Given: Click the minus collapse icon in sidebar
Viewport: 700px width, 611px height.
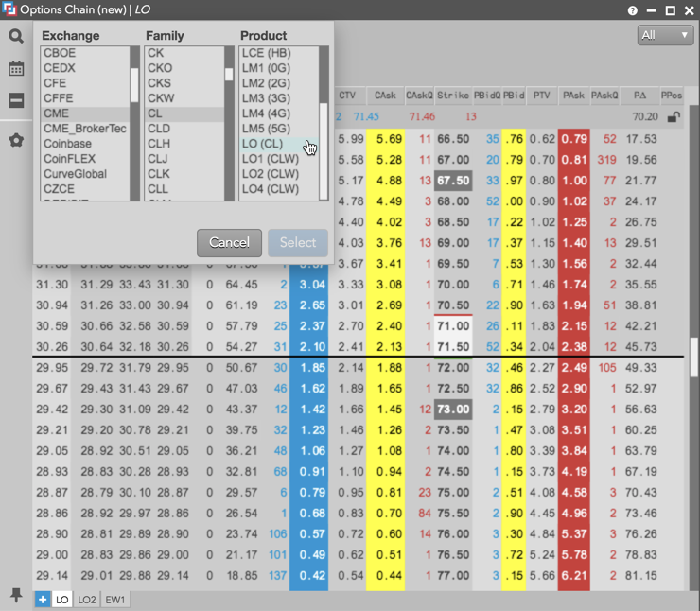Looking at the screenshot, I should pyautogui.click(x=16, y=100).
